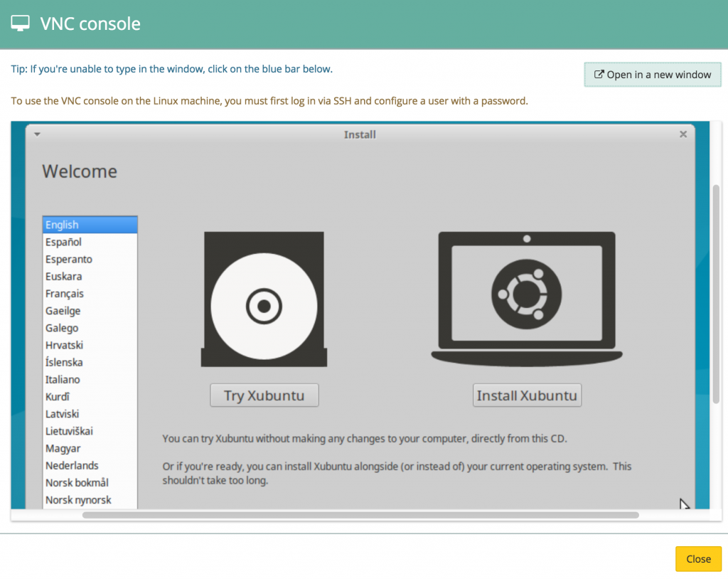Viewport: 728px width, 579px height.
Task: Click the laptop illustration above Install Xubuntu
Action: (x=527, y=299)
